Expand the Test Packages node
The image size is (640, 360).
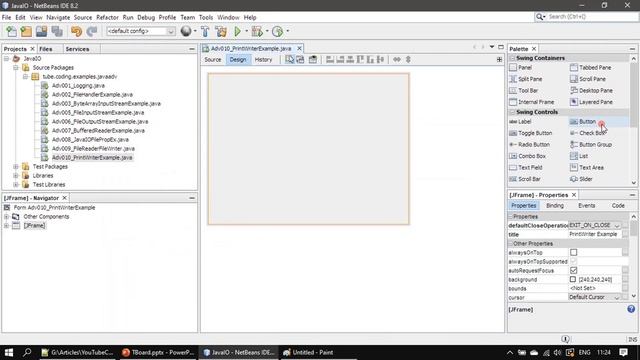(x=16, y=167)
